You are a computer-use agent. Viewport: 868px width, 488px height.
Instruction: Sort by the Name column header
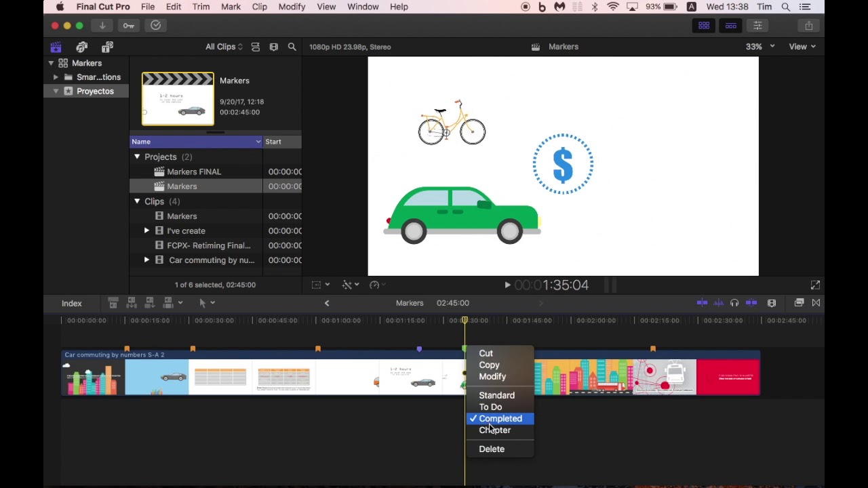click(196, 142)
